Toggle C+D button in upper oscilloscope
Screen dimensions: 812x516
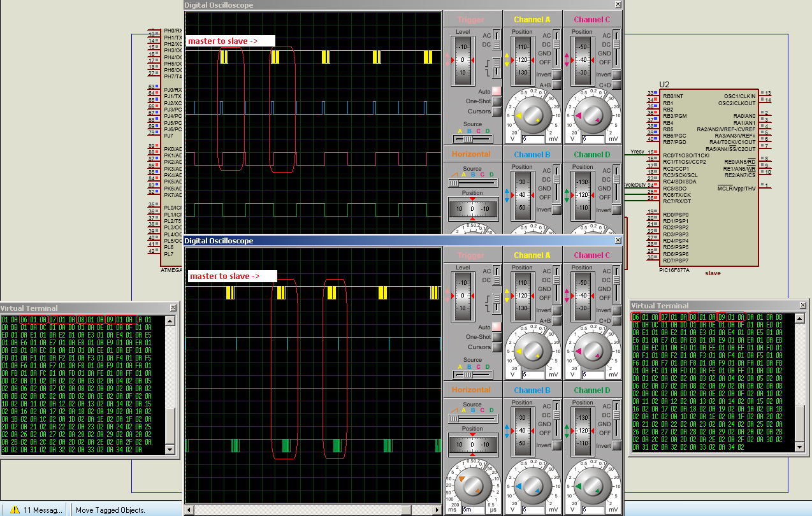tap(616, 85)
